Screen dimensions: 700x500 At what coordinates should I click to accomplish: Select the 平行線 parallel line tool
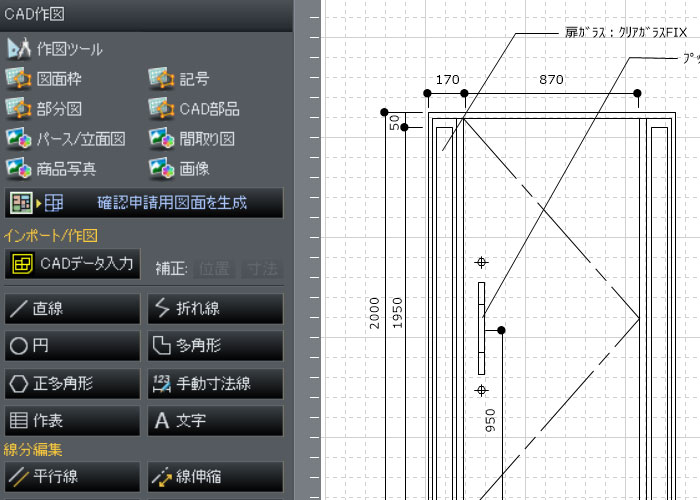72,476
